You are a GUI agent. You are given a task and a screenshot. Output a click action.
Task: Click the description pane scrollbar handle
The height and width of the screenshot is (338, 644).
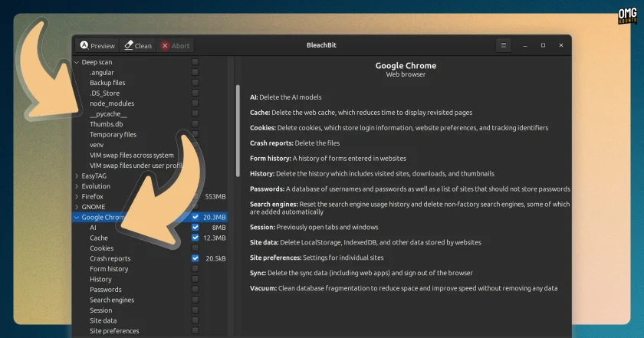[238, 130]
